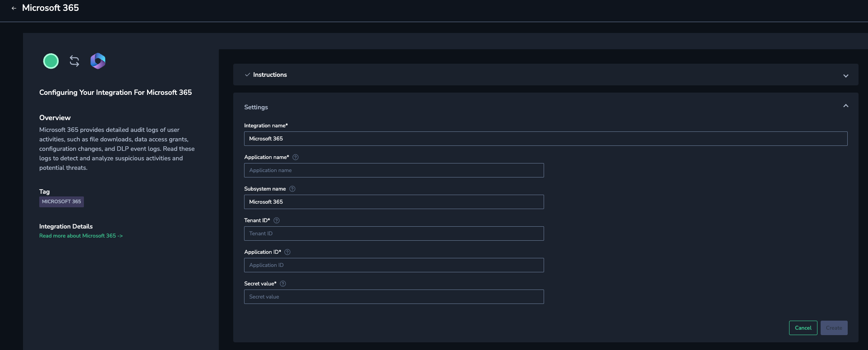The image size is (868, 350).
Task: Focus the Integration name field
Action: pyautogui.click(x=545, y=139)
